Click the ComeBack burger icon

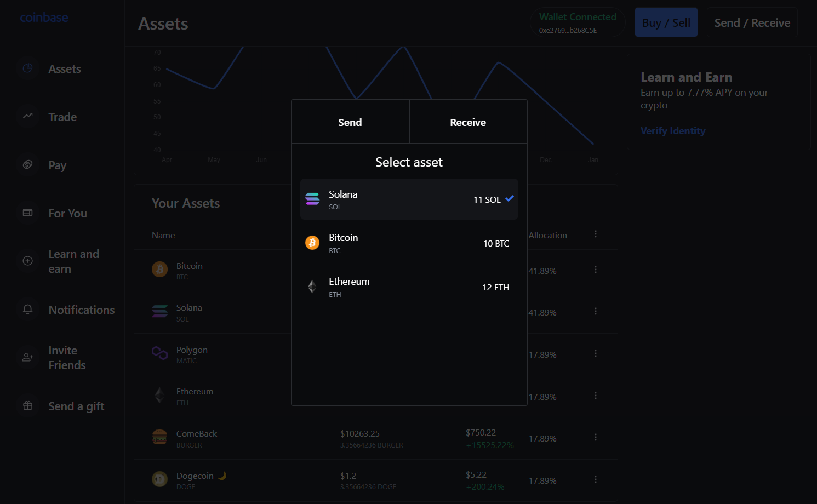(159, 437)
